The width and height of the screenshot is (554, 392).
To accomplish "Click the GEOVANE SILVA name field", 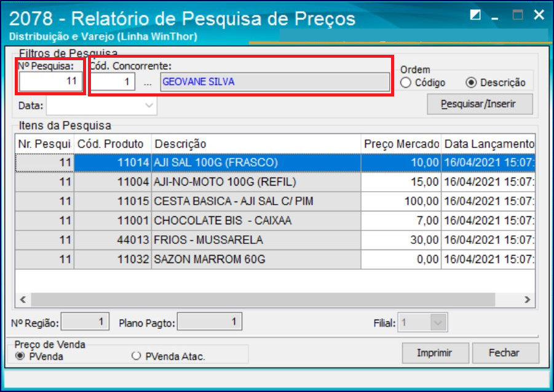I will pos(275,82).
